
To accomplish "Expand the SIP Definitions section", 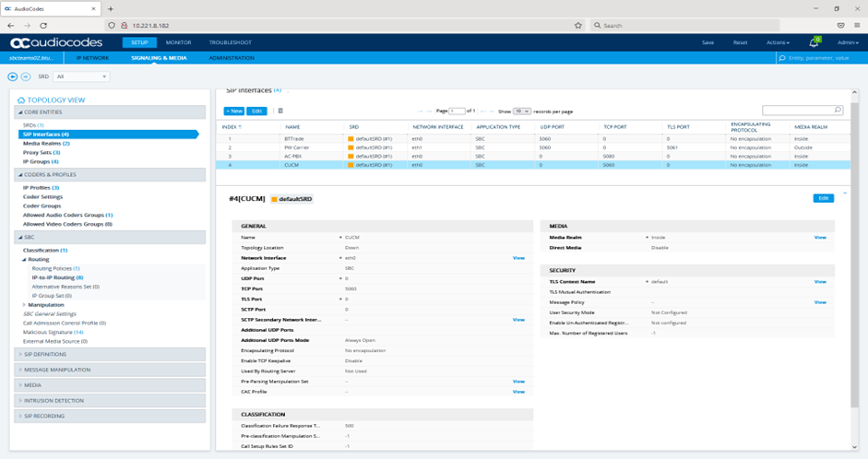I will (x=110, y=355).
